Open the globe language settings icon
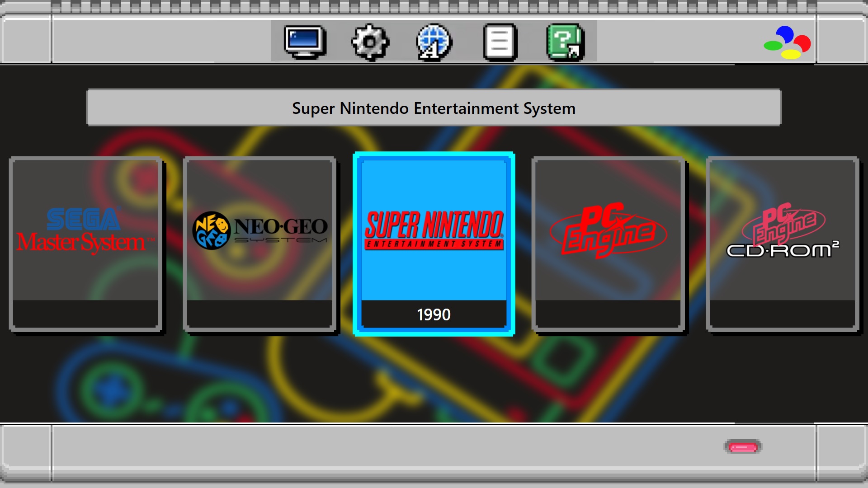This screenshot has width=868, height=488. point(434,42)
